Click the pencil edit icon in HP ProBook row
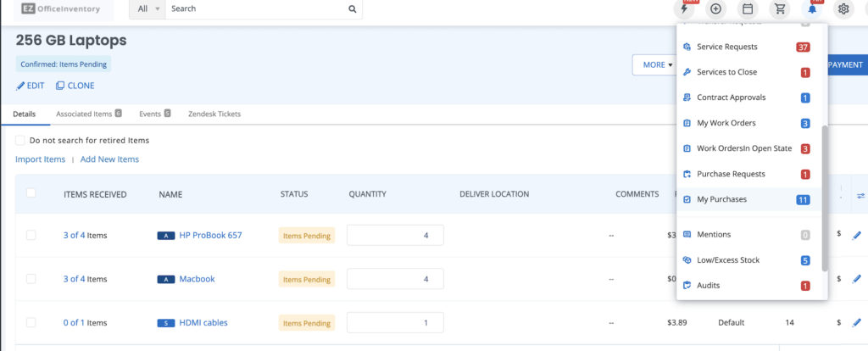The width and height of the screenshot is (868, 351). pyautogui.click(x=856, y=236)
